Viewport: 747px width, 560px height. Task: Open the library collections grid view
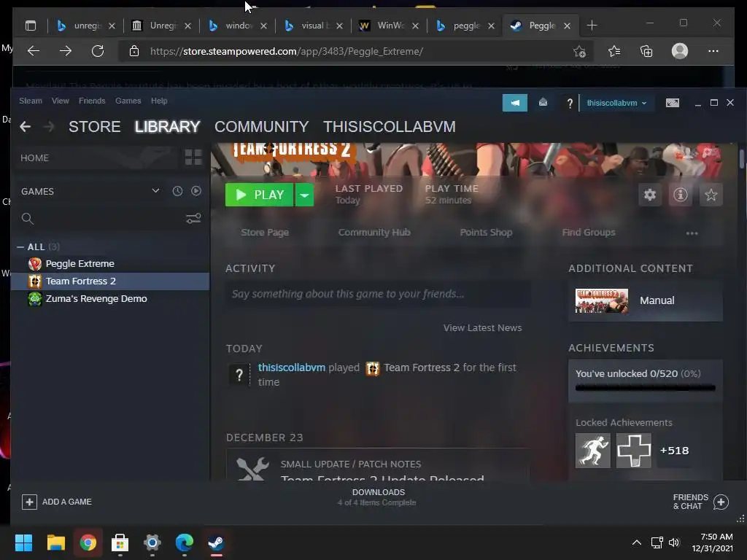193,157
